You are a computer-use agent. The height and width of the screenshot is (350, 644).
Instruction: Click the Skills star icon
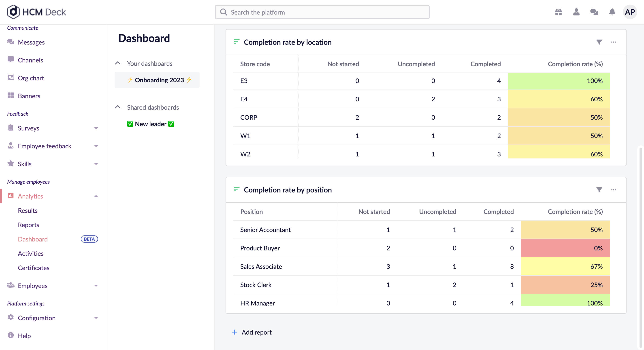(x=11, y=164)
